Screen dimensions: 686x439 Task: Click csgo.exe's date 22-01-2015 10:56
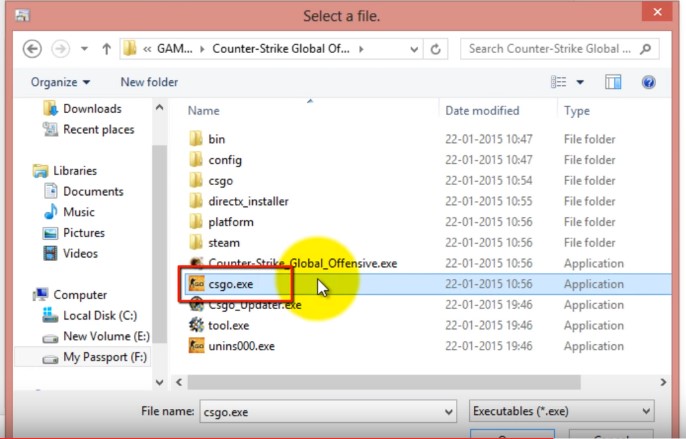[x=489, y=284]
